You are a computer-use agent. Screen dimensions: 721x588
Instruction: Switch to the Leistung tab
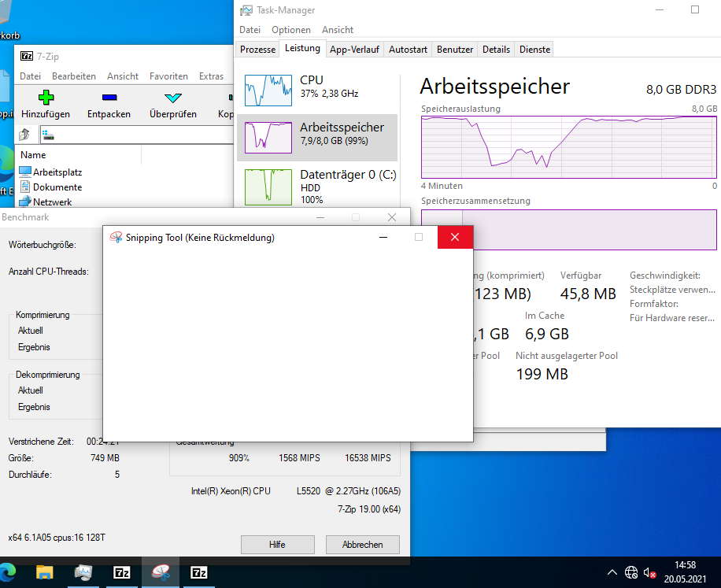(x=302, y=48)
